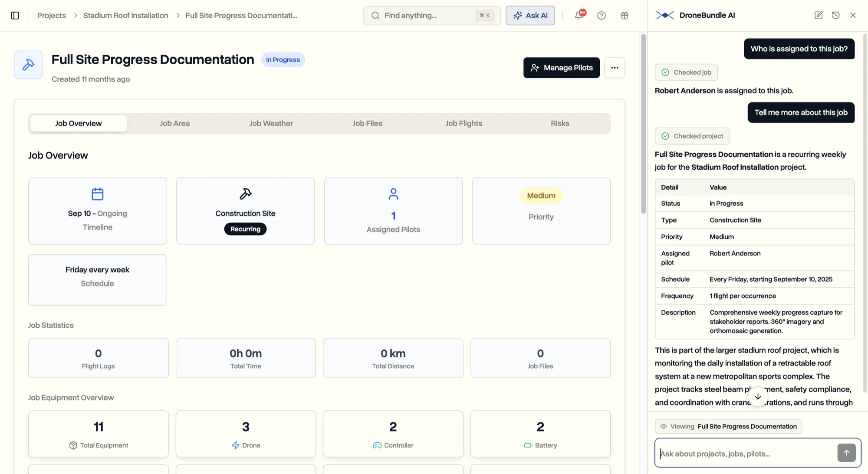This screenshot has width=868, height=474.
Task: Click the search magnifier icon
Action: pos(375,16)
